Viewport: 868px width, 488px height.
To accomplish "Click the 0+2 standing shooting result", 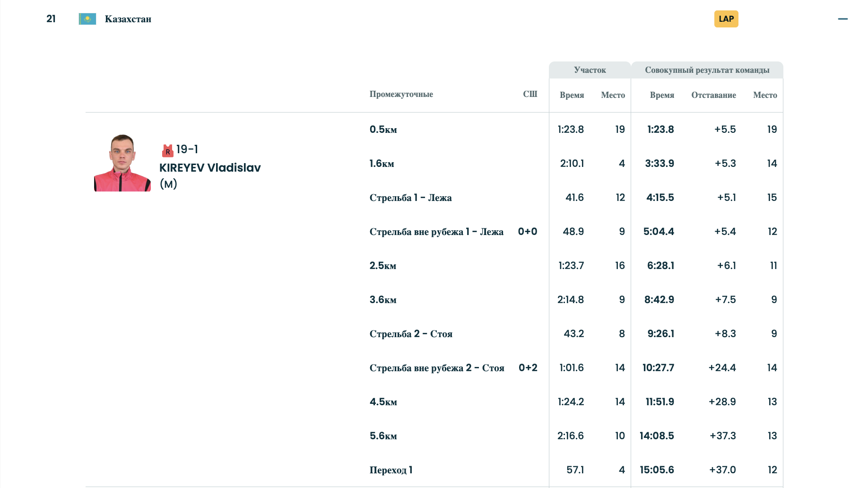I will [x=528, y=368].
